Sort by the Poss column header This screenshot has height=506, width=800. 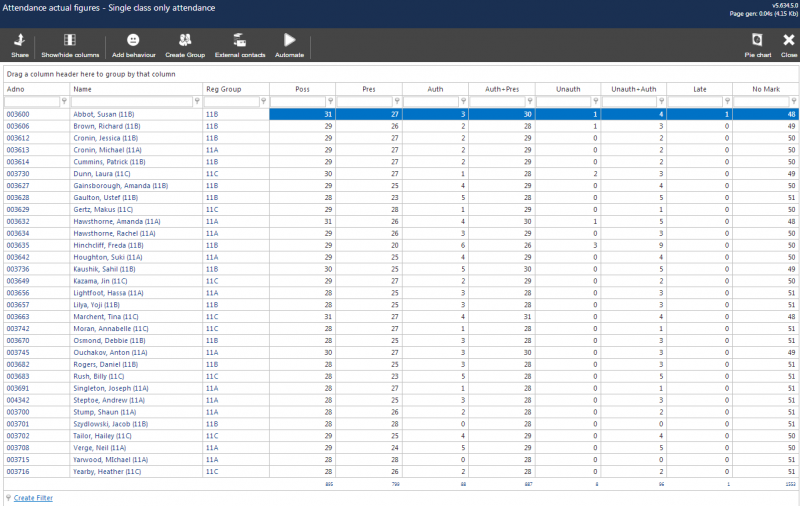pos(303,89)
